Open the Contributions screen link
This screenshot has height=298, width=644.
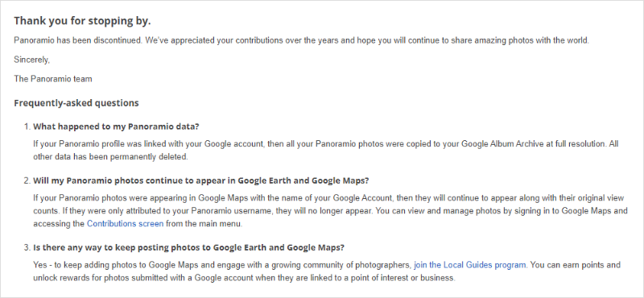(x=126, y=224)
